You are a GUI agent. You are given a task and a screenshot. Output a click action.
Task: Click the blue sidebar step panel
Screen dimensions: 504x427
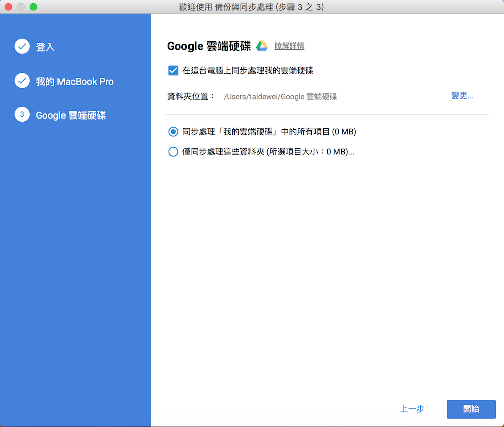(x=75, y=252)
